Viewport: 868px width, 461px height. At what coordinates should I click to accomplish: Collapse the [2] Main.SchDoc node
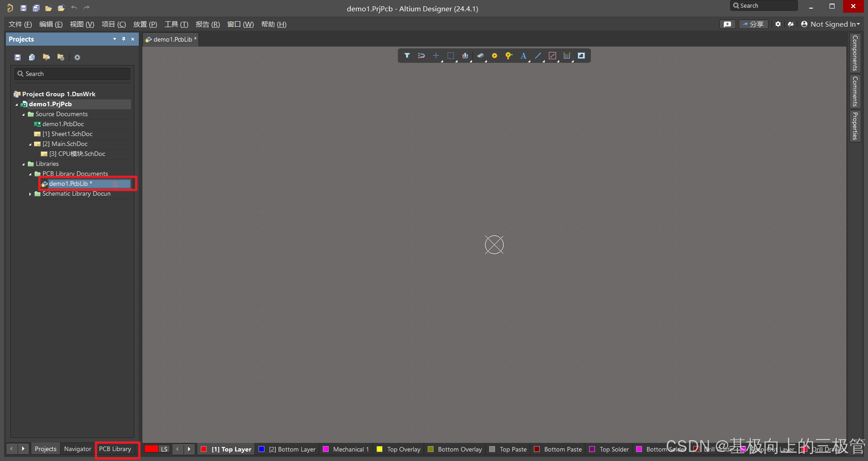coord(30,144)
